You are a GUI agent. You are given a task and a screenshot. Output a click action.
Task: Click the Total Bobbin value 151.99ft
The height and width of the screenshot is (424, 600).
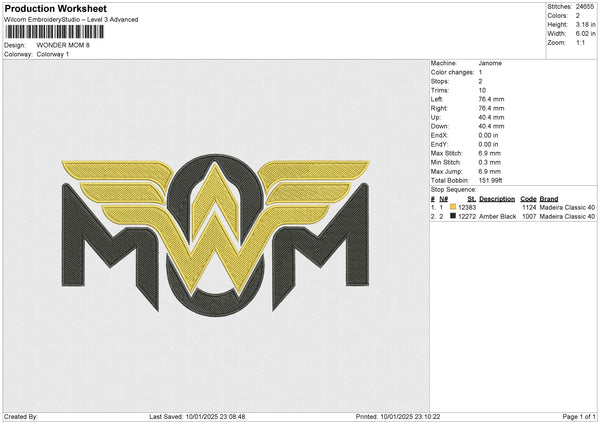[490, 180]
